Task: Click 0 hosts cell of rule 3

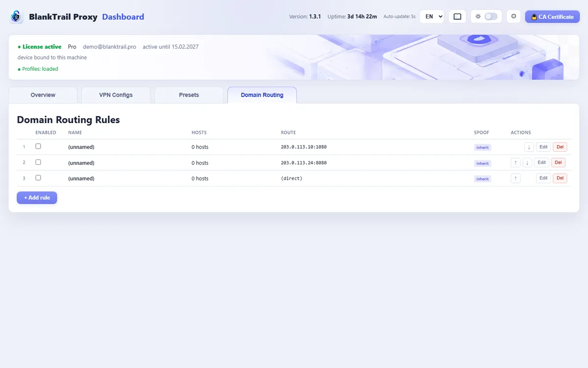Action: pos(200,179)
